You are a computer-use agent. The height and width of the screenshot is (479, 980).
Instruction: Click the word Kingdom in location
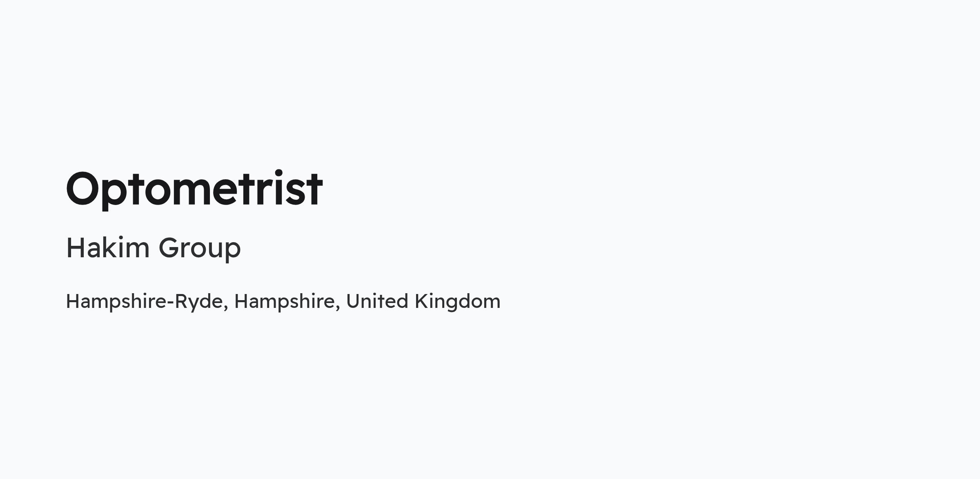point(457,302)
